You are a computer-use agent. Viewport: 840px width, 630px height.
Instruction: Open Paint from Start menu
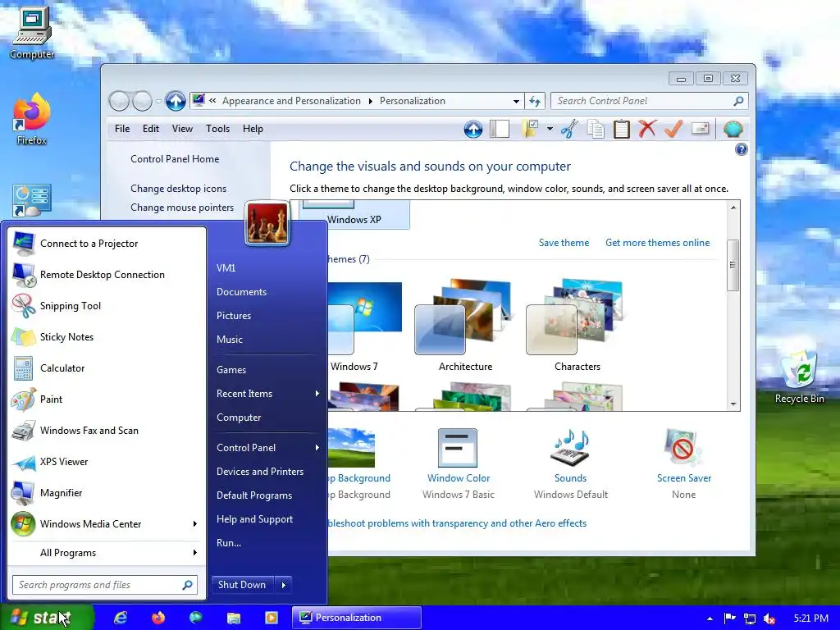pos(107,399)
